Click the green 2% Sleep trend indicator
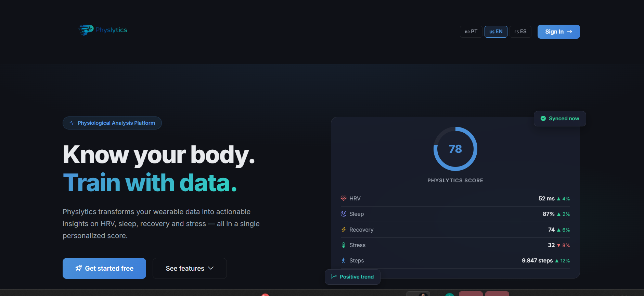644x296 pixels. click(563, 214)
